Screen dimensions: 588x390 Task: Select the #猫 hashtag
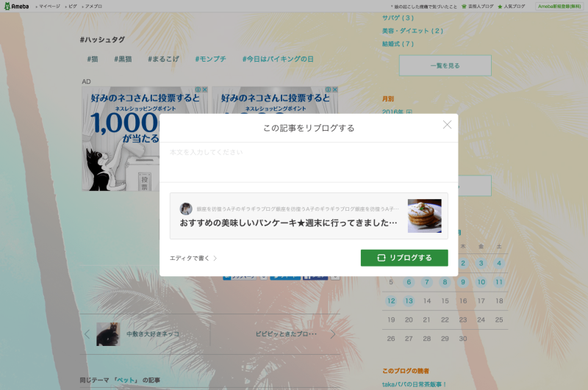click(x=93, y=59)
